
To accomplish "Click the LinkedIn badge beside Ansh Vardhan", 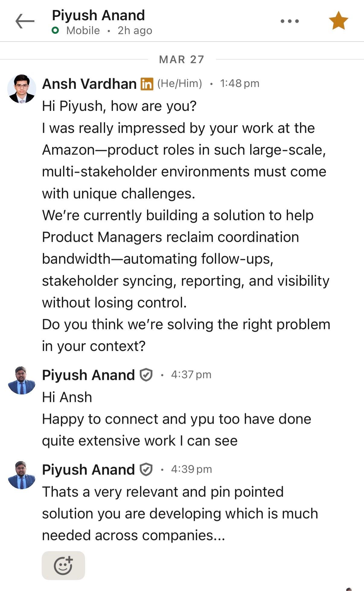I will point(147,84).
